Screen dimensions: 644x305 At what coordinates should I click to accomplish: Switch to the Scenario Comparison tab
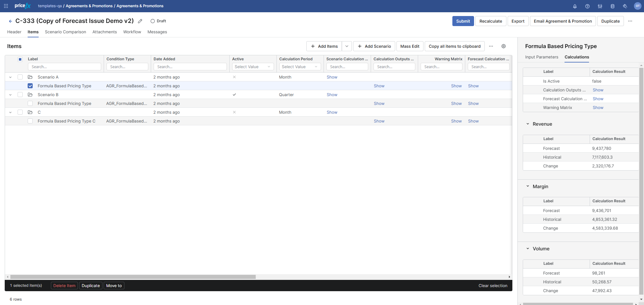[65, 32]
